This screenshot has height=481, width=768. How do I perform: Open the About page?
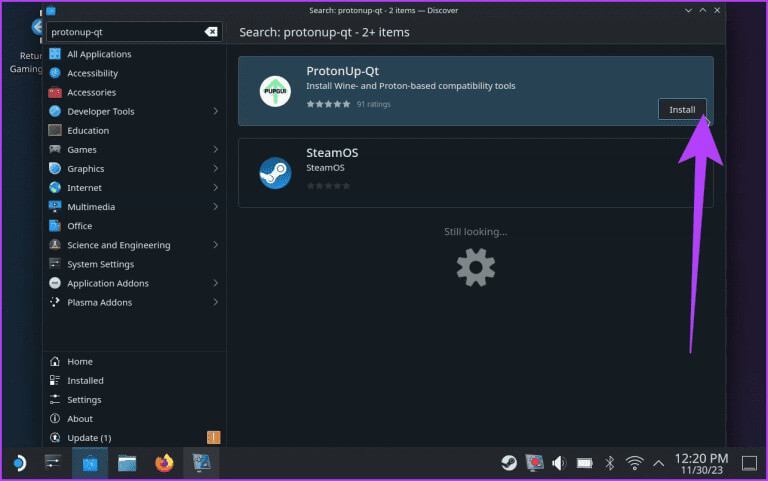click(134, 419)
